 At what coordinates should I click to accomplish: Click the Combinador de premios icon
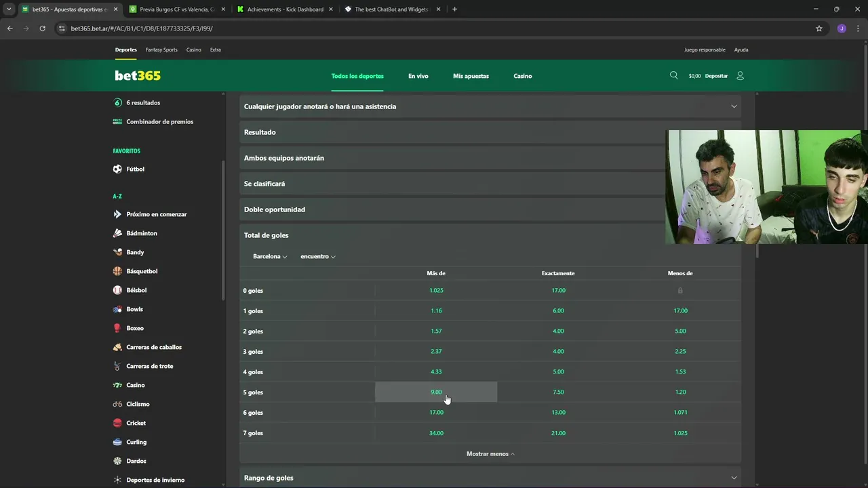pyautogui.click(x=117, y=121)
